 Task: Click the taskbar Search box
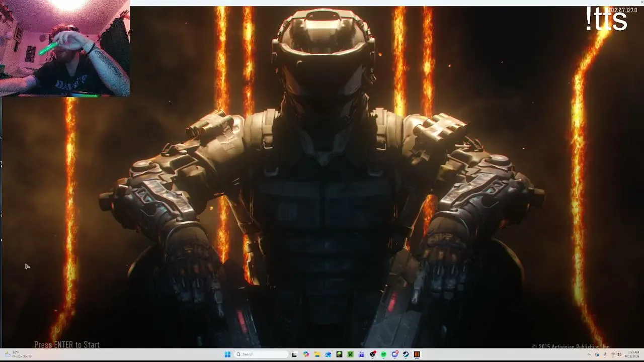point(262,354)
